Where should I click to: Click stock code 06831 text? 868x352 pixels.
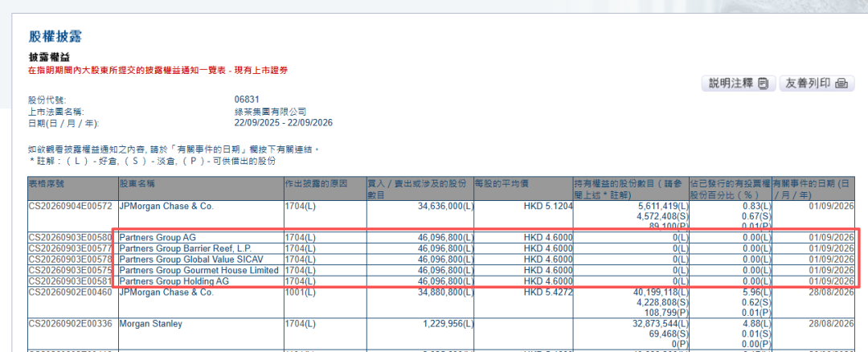247,100
